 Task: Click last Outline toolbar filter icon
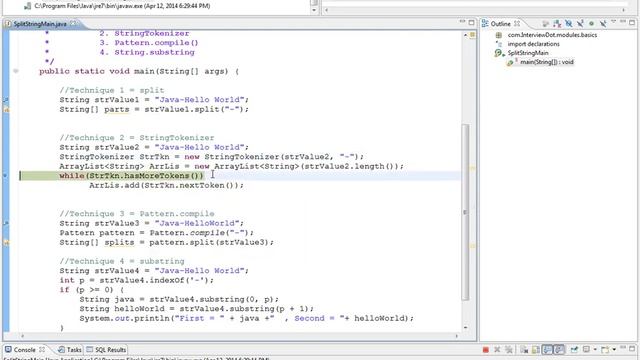click(x=603, y=24)
